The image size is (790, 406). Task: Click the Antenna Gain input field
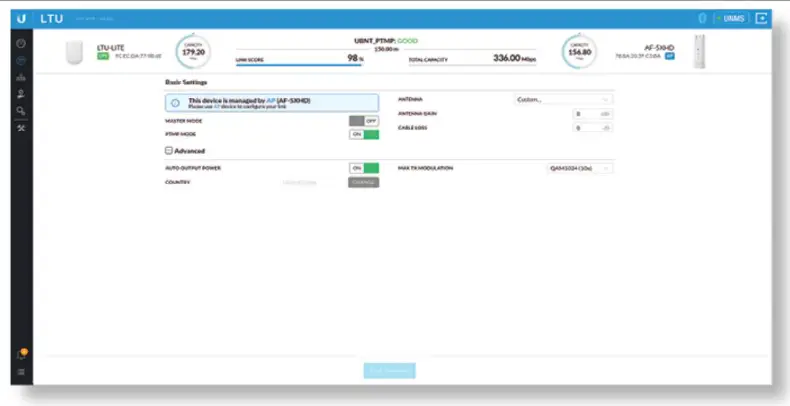tap(593, 114)
